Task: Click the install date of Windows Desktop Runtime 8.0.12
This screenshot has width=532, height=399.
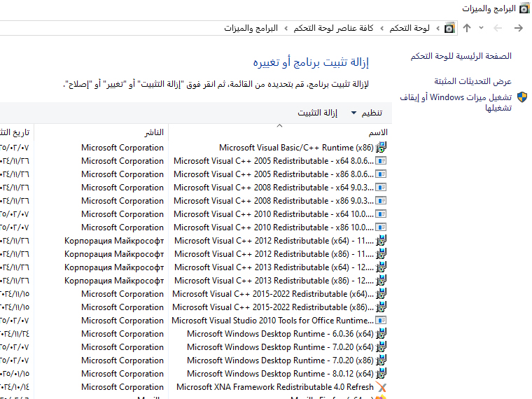Action: (15, 374)
